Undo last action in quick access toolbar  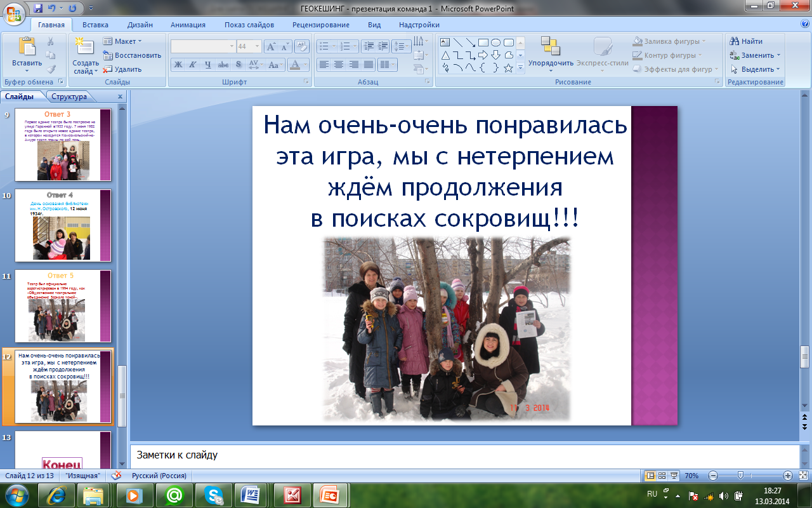pyautogui.click(x=52, y=8)
